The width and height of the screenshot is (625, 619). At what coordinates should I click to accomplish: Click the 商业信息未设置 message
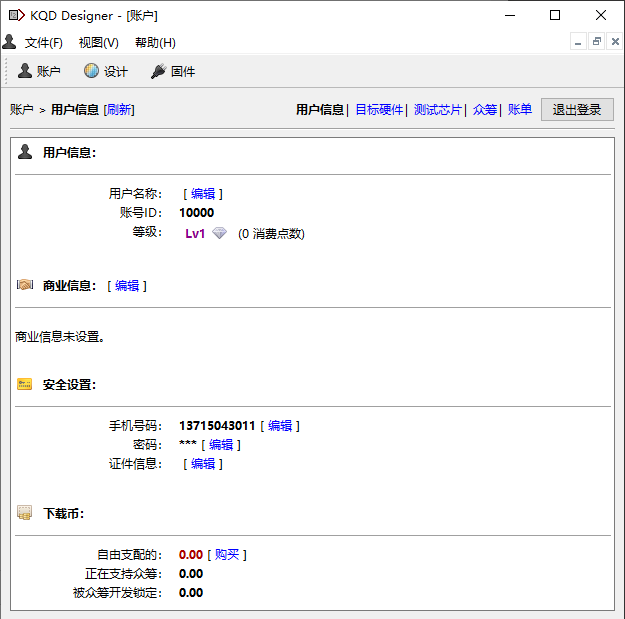(x=60, y=337)
